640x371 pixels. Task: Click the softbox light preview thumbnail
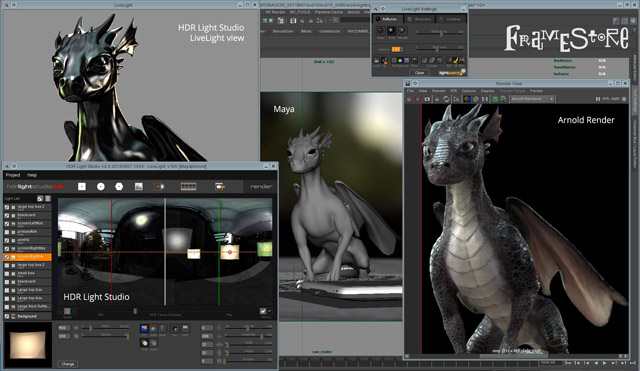[x=27, y=345]
